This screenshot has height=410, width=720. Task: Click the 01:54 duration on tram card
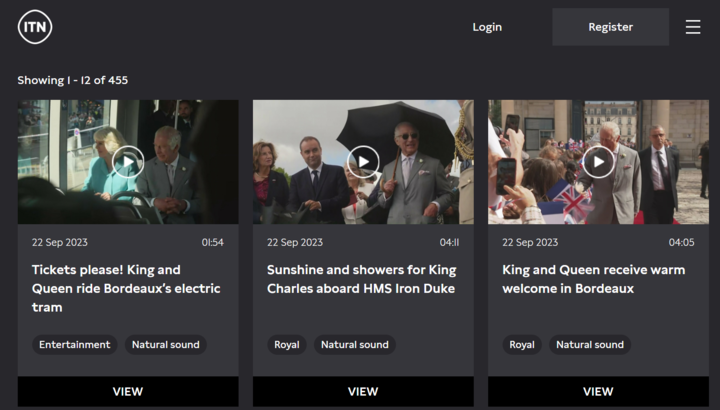213,242
